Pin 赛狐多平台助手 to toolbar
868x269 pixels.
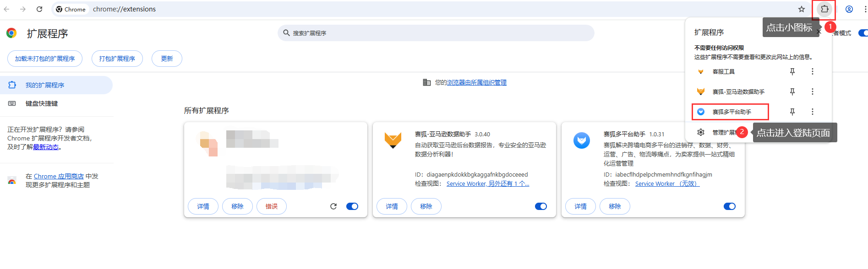point(792,112)
